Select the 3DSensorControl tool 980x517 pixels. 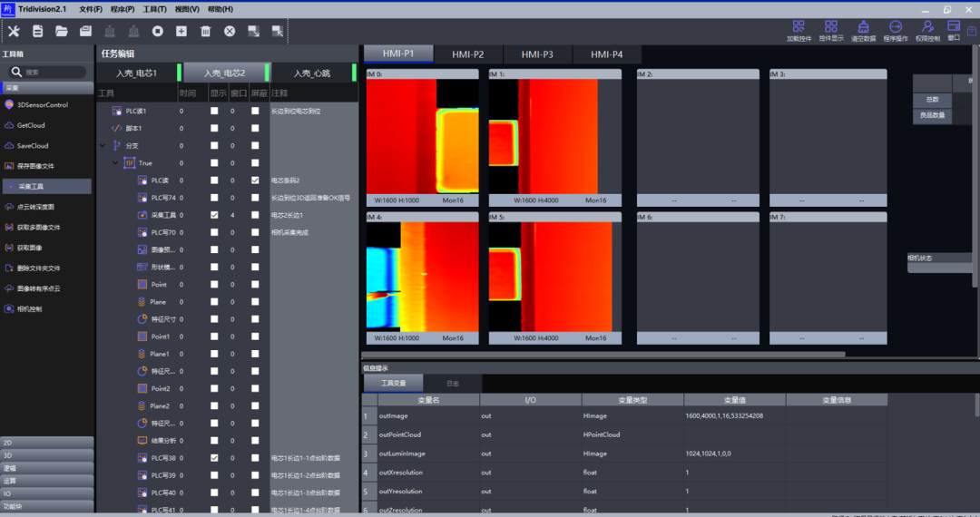[42, 105]
